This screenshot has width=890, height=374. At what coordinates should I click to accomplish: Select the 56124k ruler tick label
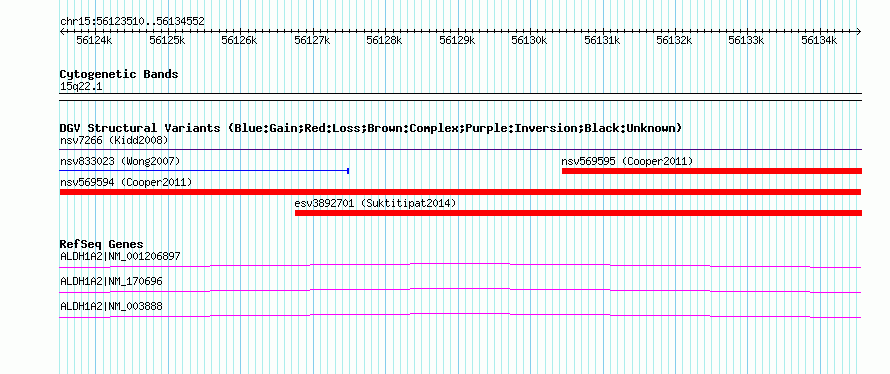coord(94,41)
